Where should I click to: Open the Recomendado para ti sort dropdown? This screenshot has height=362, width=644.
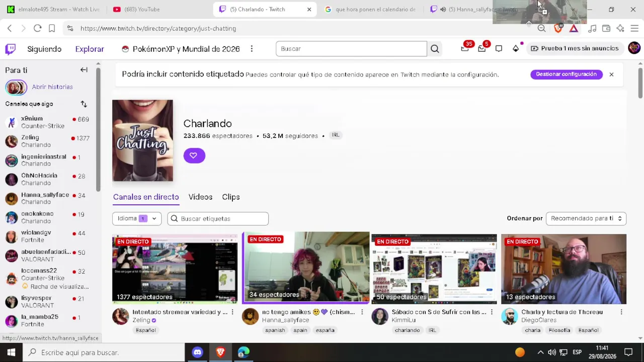coord(586,219)
